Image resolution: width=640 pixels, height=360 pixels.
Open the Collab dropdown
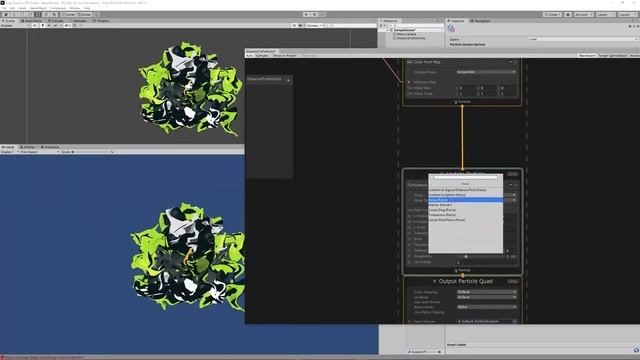[552, 15]
